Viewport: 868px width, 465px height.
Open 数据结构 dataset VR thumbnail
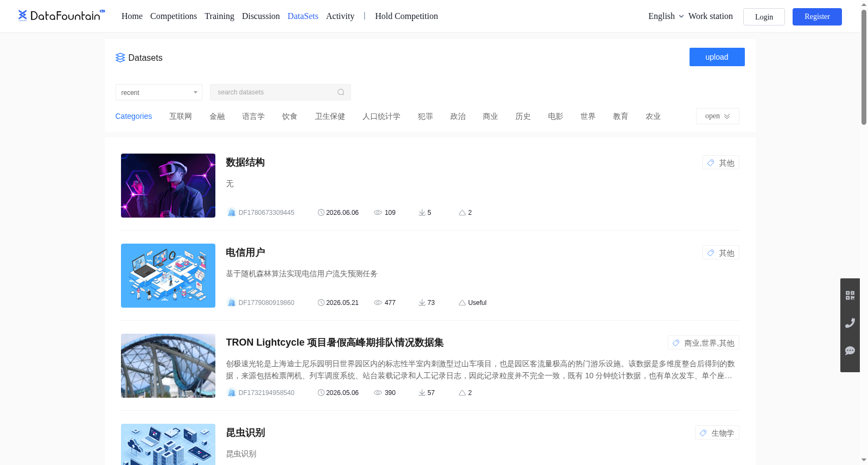(168, 186)
